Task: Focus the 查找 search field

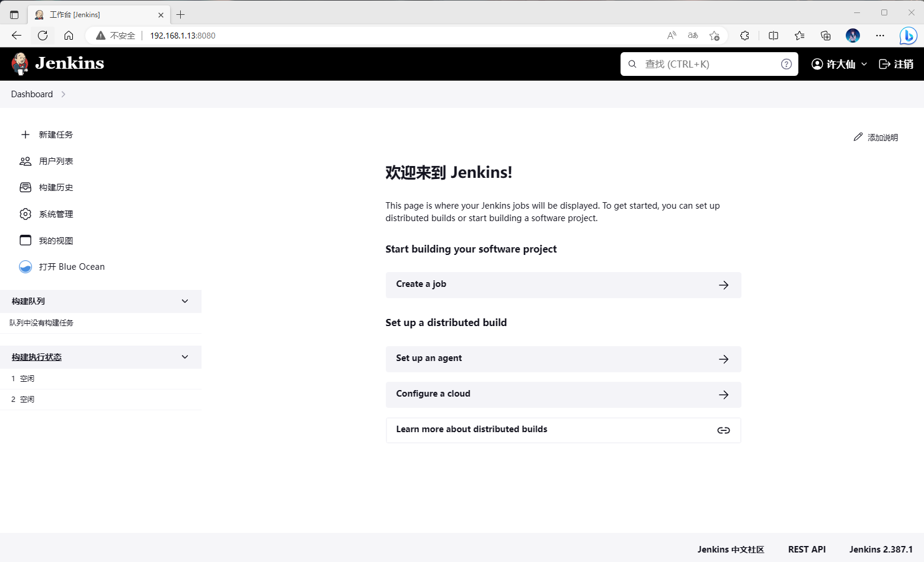Action: [x=709, y=64]
